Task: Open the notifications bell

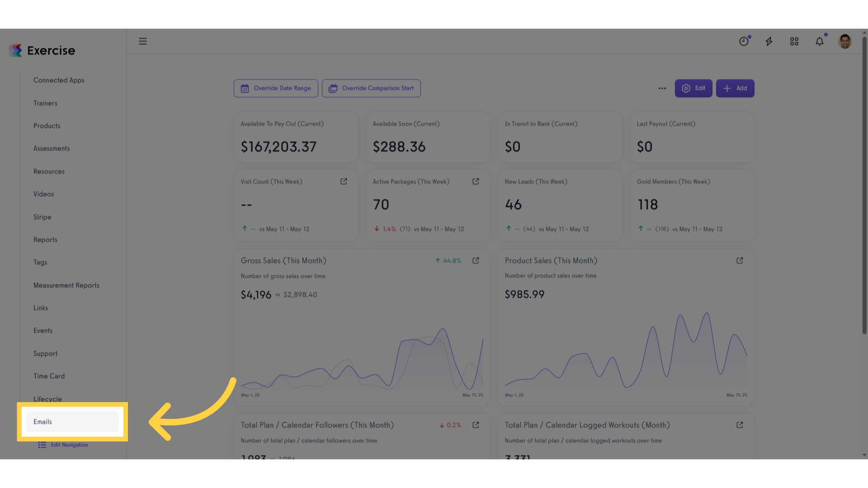Action: tap(820, 42)
